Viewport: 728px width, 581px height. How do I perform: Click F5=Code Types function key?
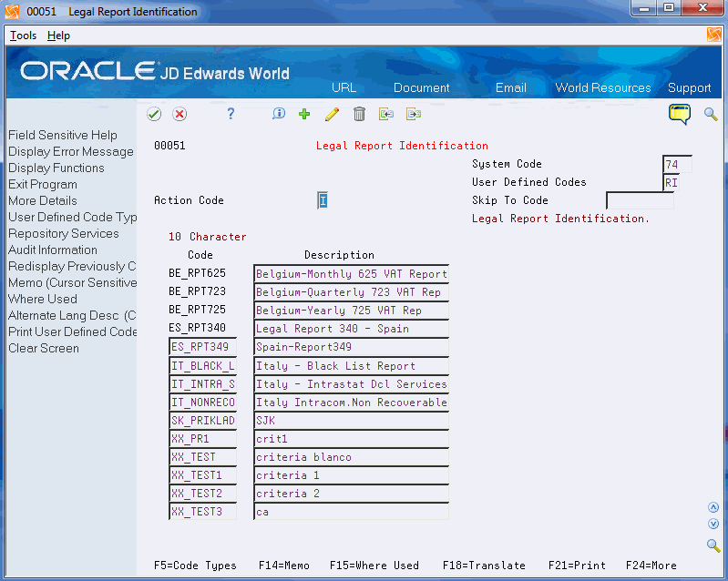pos(195,566)
